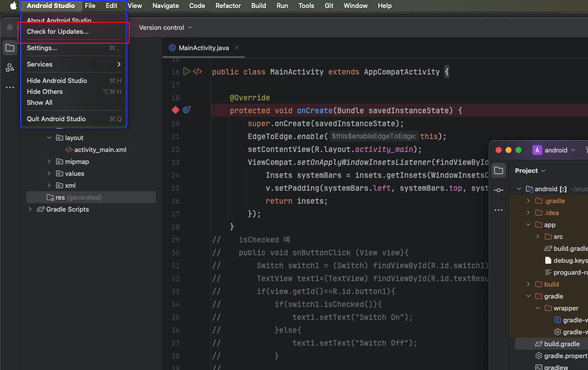Expand the build folder in android window
This screenshot has height=370, width=588.
point(528,284)
